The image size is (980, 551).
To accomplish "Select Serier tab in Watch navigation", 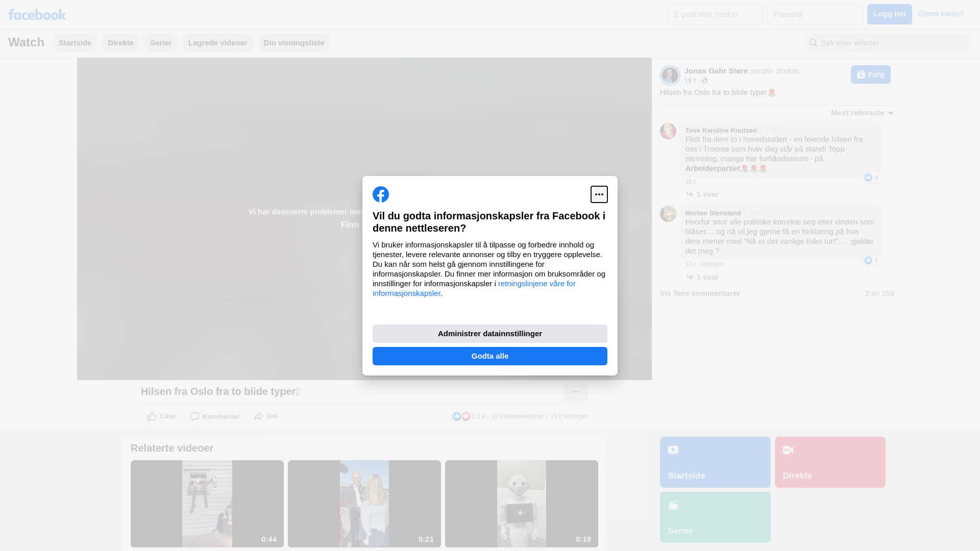I will click(161, 43).
